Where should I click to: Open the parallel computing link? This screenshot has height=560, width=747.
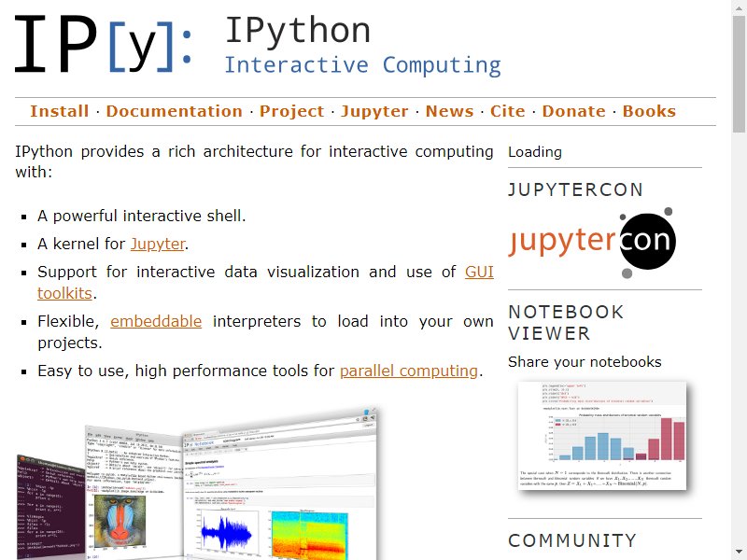point(409,371)
